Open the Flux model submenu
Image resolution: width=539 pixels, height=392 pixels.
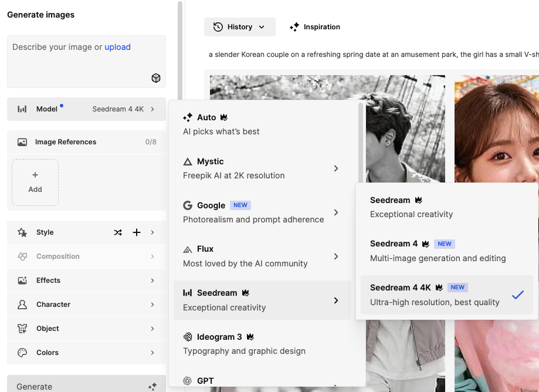pos(263,256)
